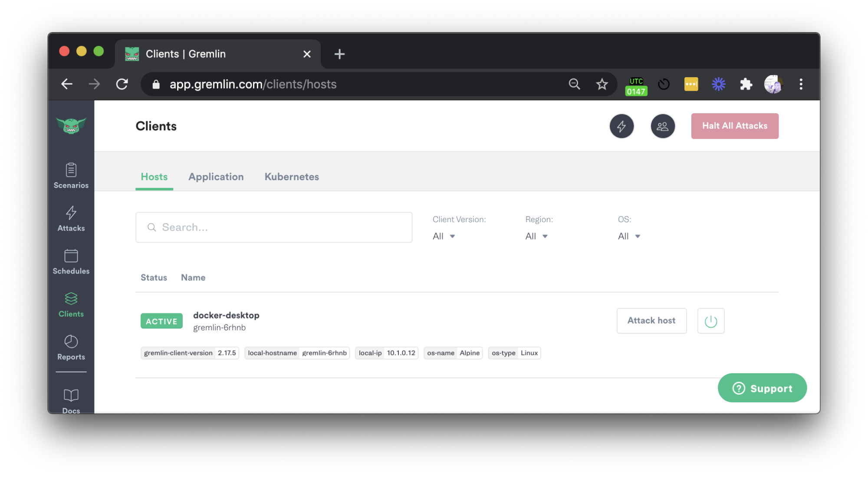
Task: Click the Halt All Attacks button
Action: 735,126
